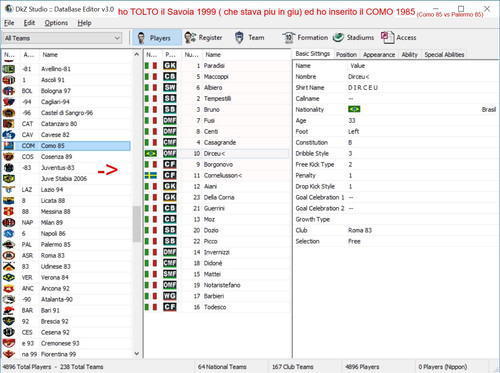Screen dimensions: 500x373
Task: Click the WG position badge for Barbieri
Action: [x=170, y=296]
